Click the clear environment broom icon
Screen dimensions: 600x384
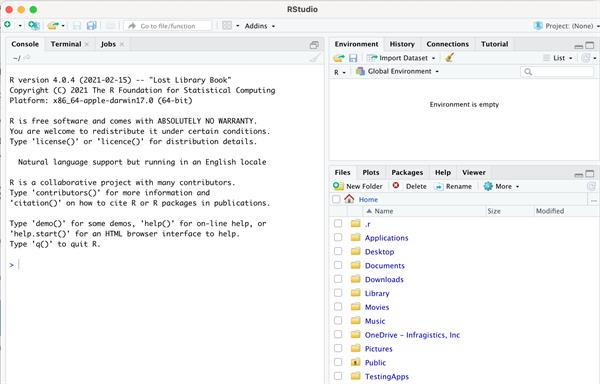coord(449,58)
